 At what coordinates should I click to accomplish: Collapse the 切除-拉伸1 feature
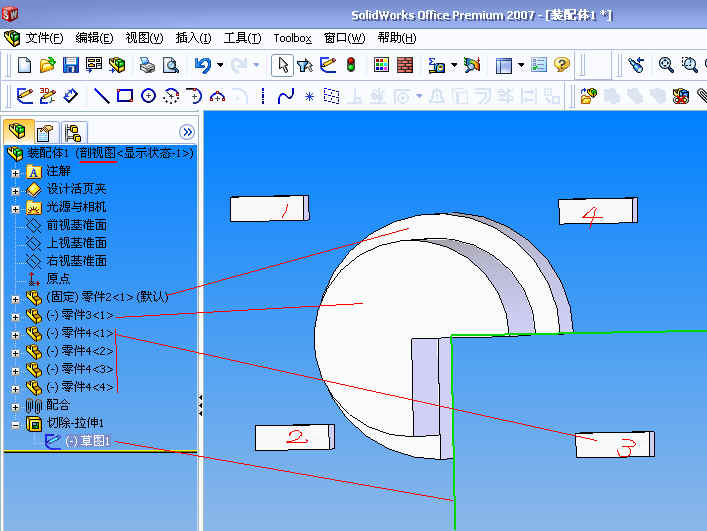(15, 425)
